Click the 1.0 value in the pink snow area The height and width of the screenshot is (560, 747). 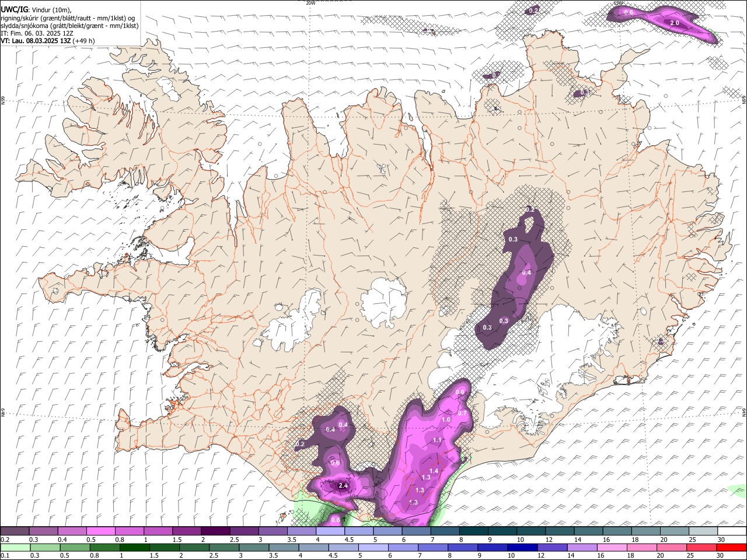(x=446, y=419)
